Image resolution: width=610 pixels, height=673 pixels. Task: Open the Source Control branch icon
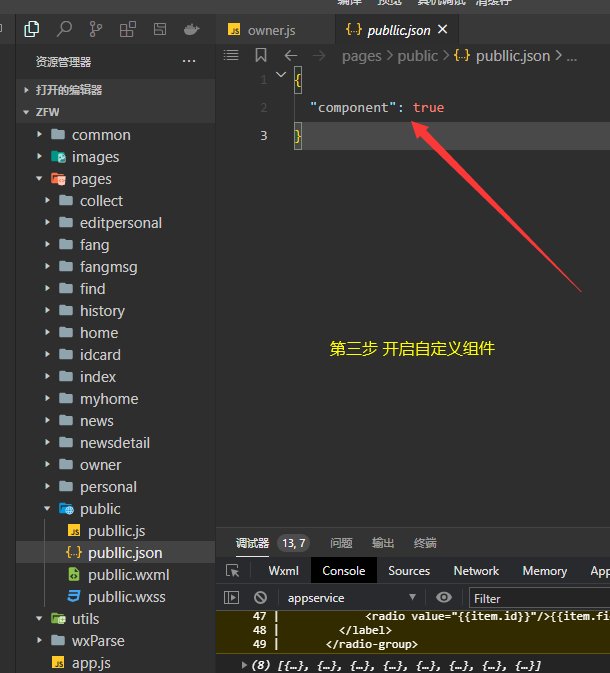[96, 29]
